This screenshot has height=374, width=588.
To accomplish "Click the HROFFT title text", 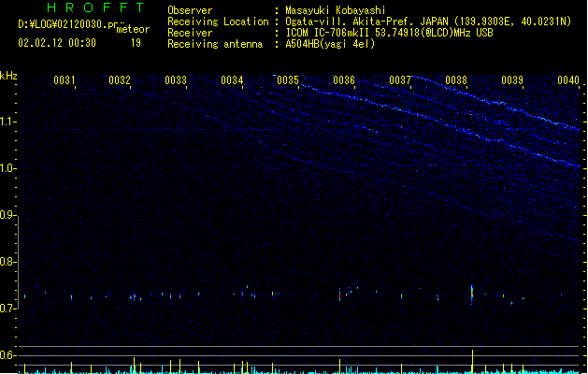I will 96,7.
